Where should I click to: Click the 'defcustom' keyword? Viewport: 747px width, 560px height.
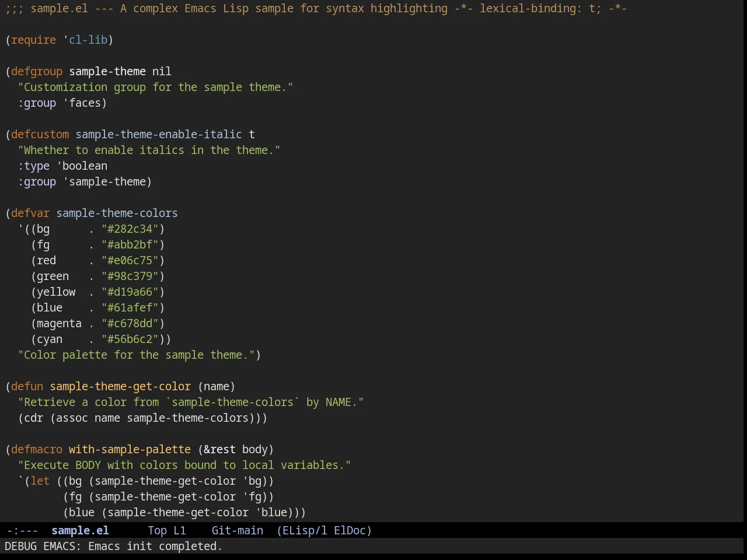[x=40, y=134]
